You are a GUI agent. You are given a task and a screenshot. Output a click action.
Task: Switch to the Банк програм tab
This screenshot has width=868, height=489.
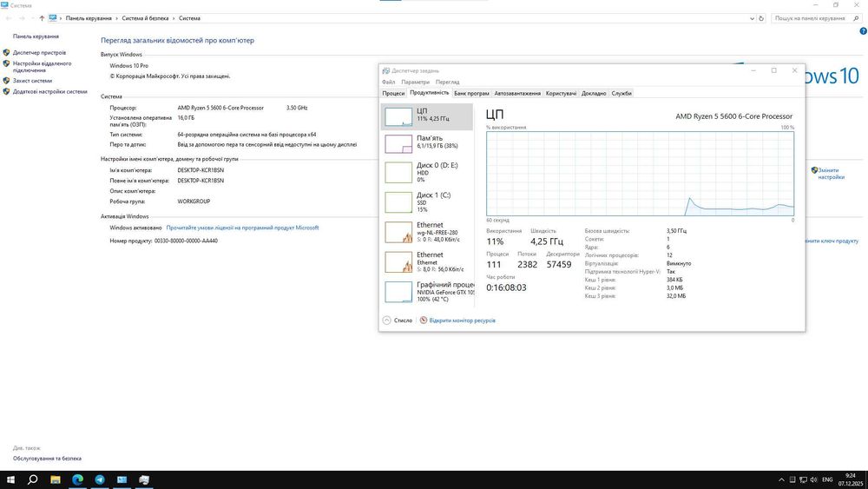(x=471, y=93)
